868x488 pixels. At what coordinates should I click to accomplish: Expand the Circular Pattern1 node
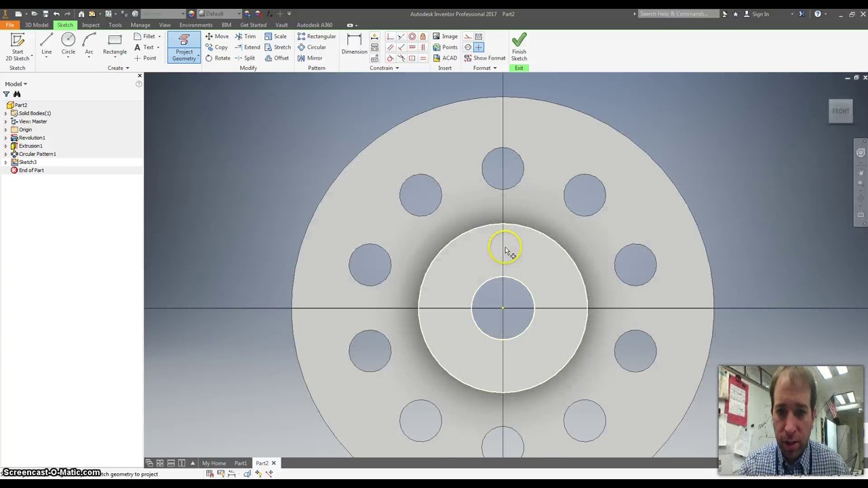(6, 154)
